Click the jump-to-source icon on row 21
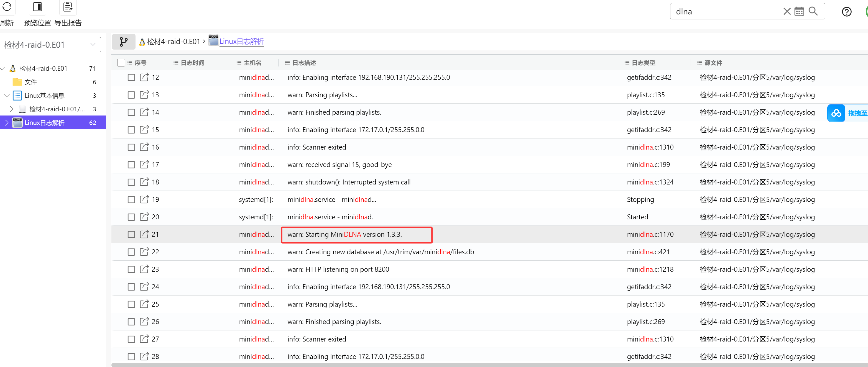The image size is (868, 367). [x=144, y=234]
